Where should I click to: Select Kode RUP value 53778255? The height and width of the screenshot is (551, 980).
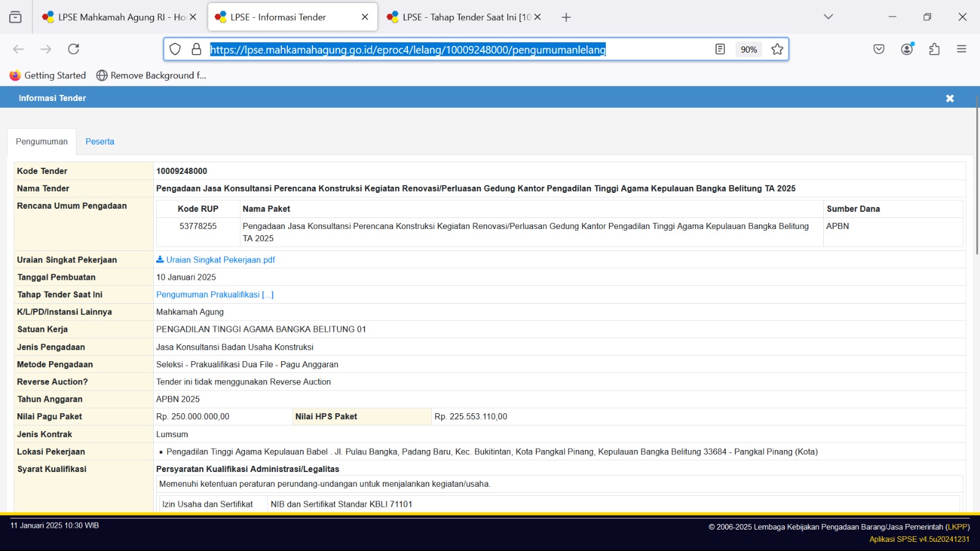click(198, 226)
